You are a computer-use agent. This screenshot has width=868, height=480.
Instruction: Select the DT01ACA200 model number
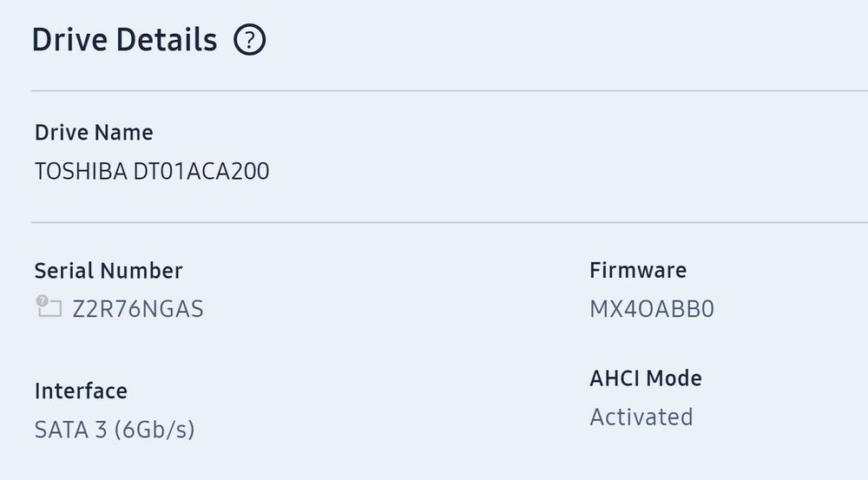pyautogui.click(x=201, y=172)
